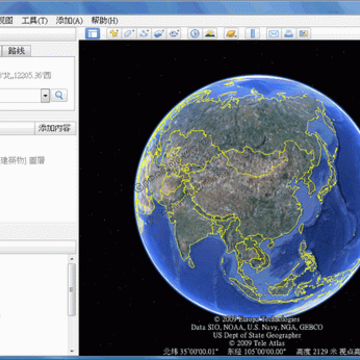
Task: Open the search box dropdown arrow
Action: (45, 96)
